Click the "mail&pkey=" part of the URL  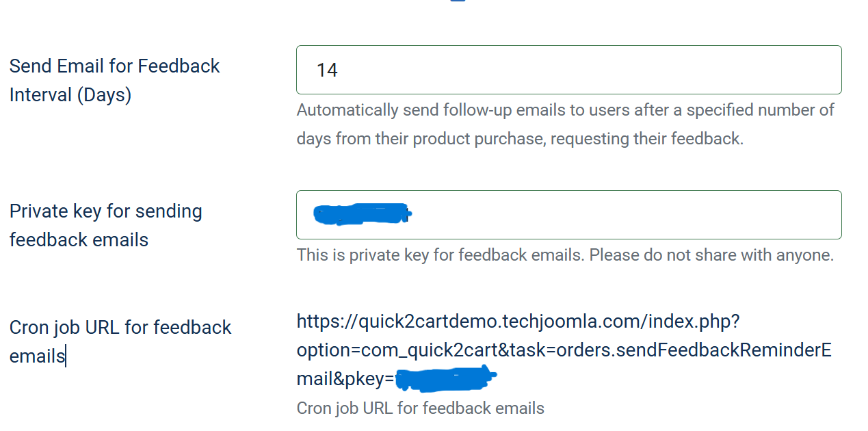[x=345, y=380]
